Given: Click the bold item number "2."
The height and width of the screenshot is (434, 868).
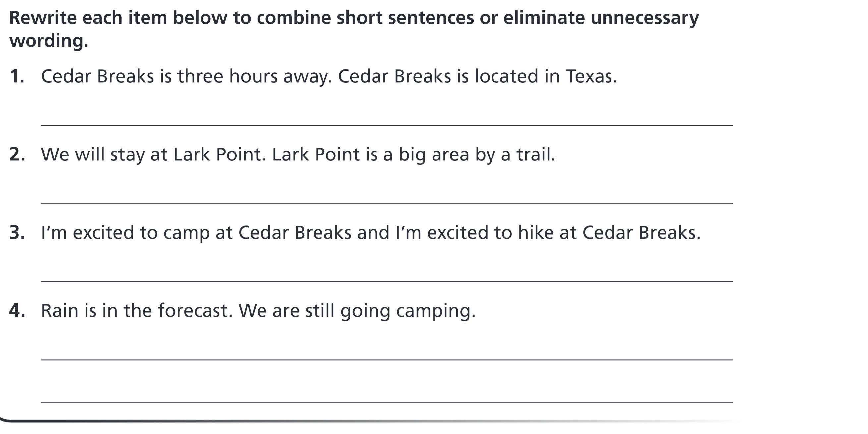Looking at the screenshot, I should (17, 154).
